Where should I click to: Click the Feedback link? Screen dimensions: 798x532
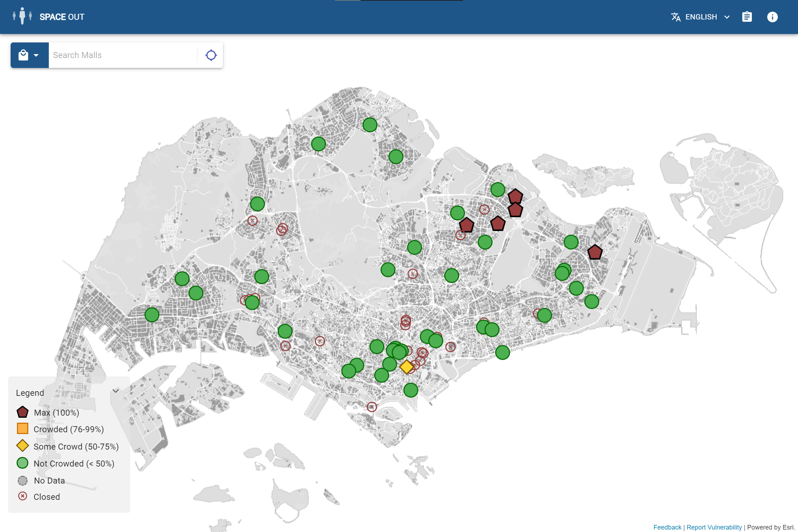coord(667,527)
